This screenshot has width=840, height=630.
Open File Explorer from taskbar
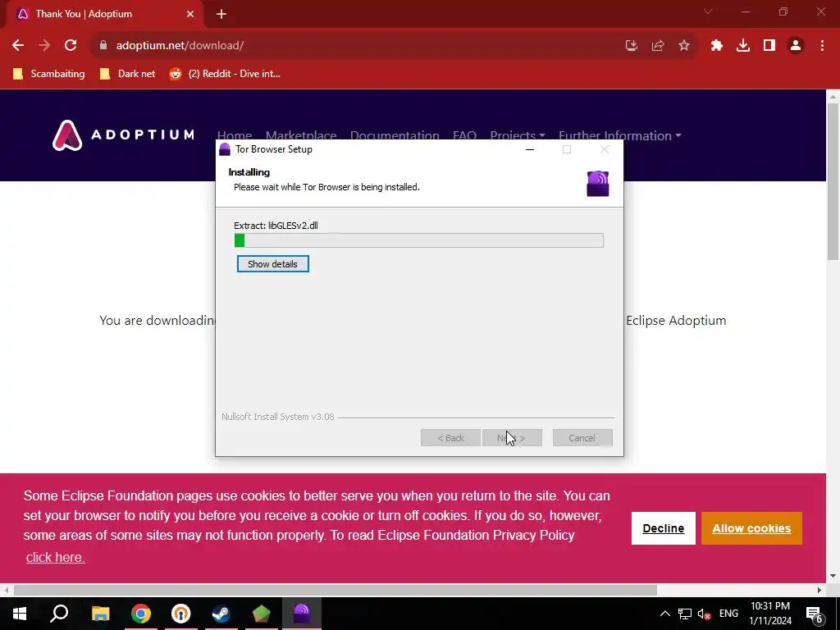(x=100, y=614)
